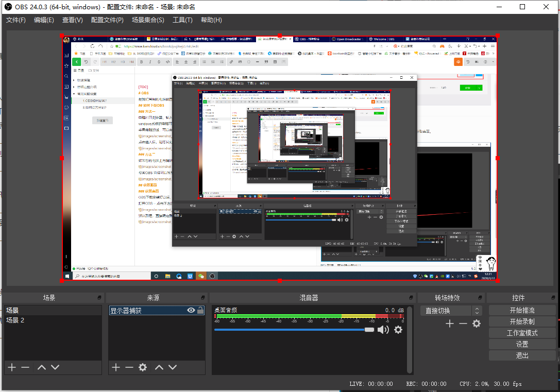Click the transition selector stepper arrows
The image size is (560, 392).
click(477, 311)
